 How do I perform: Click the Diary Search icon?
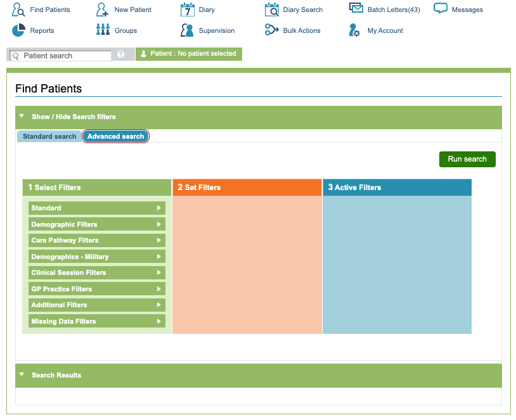click(271, 10)
